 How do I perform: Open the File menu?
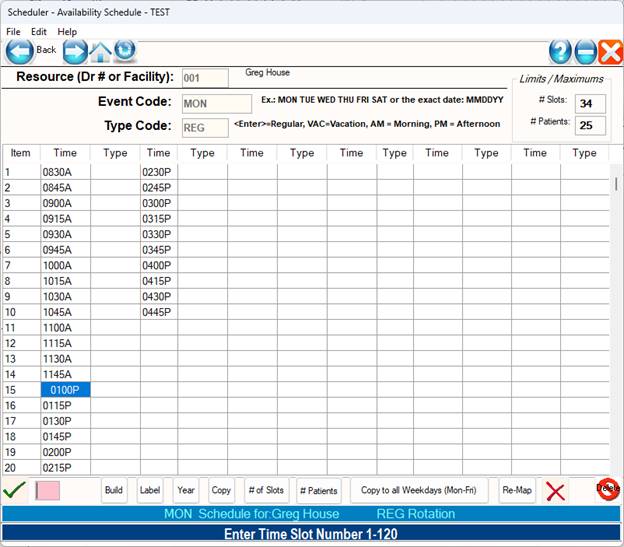[14, 32]
